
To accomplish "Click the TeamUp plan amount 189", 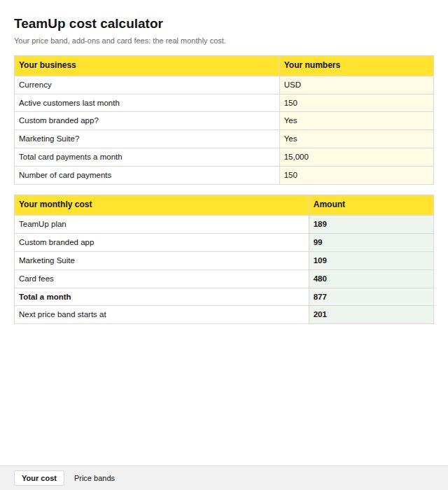I will click(371, 225).
